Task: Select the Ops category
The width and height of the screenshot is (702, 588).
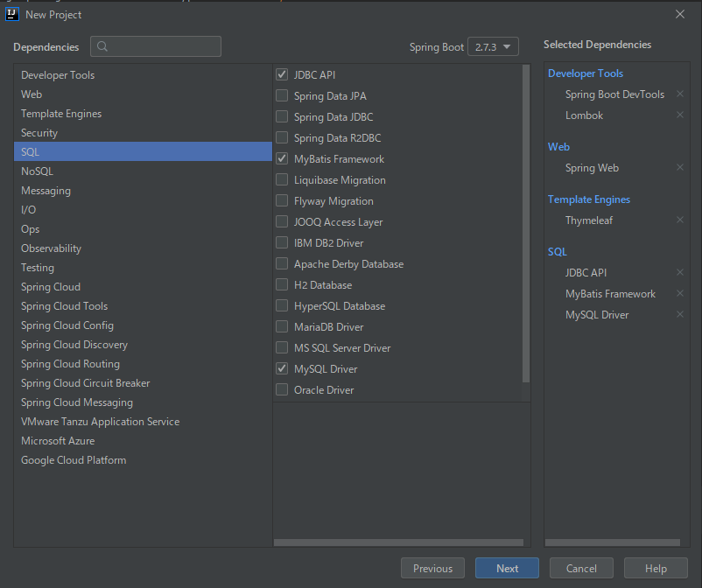Action: pos(143,228)
